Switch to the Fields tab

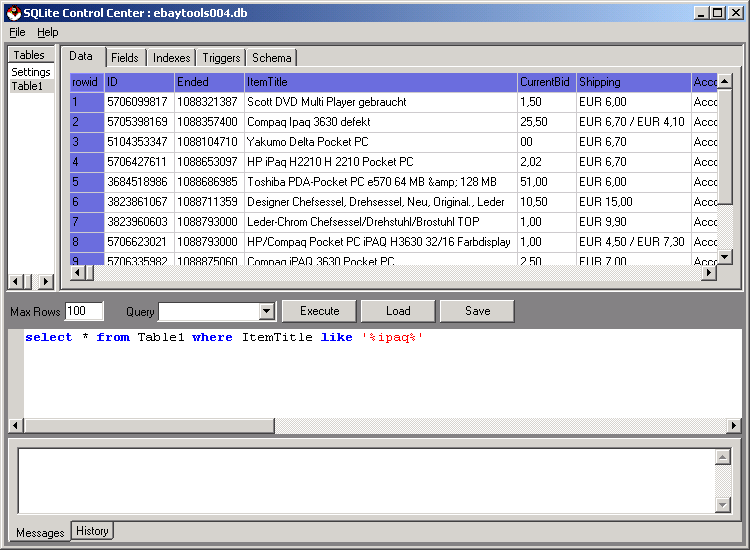click(125, 58)
